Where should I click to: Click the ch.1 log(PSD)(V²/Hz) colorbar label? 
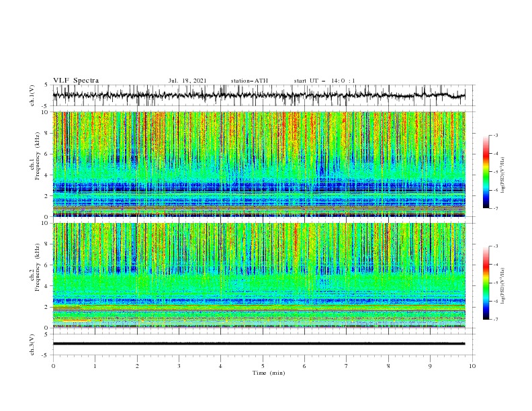[502, 175]
